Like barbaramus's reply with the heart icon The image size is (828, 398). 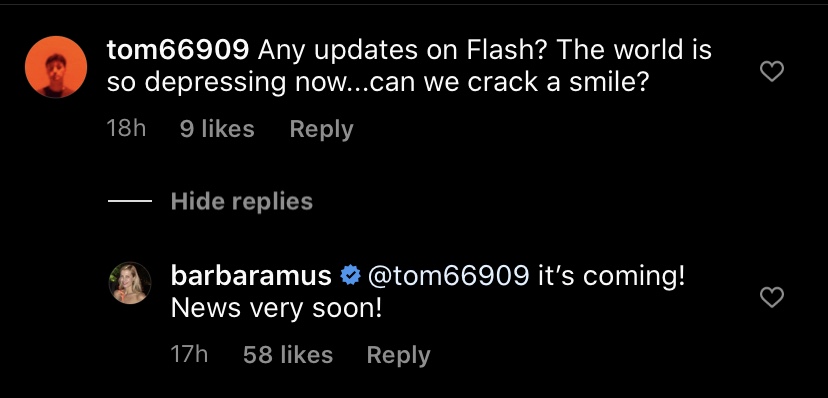[x=771, y=298]
